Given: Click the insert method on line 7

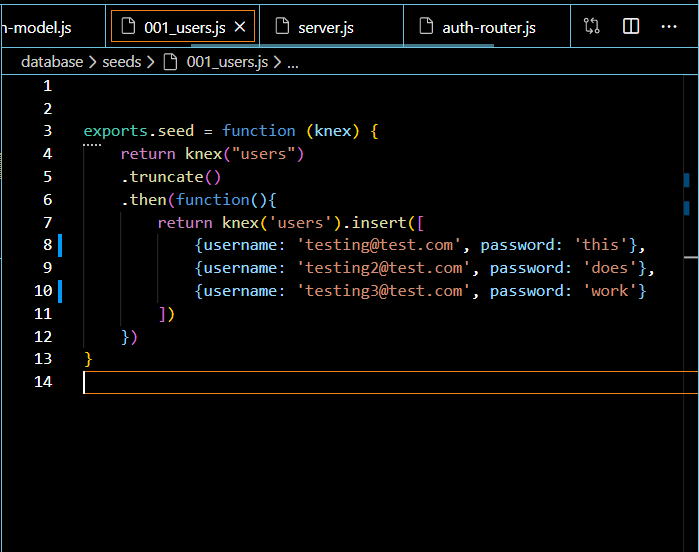Looking at the screenshot, I should (x=379, y=223).
